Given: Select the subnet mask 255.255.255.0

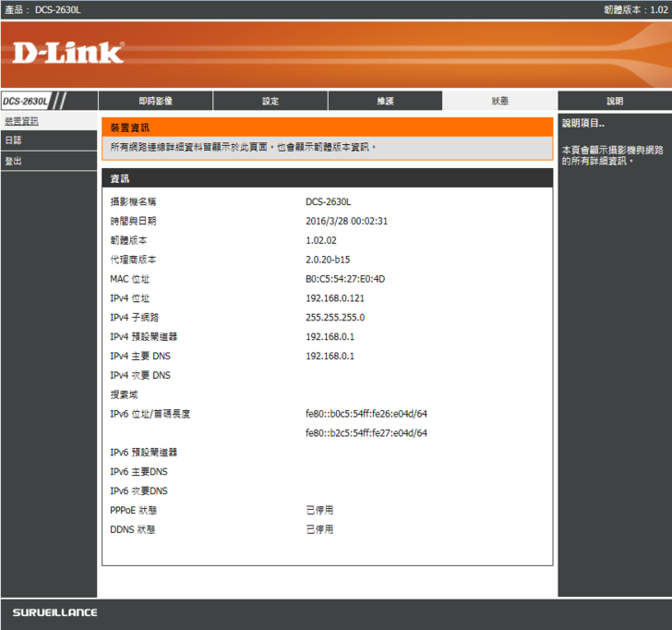Looking at the screenshot, I should point(335,318).
